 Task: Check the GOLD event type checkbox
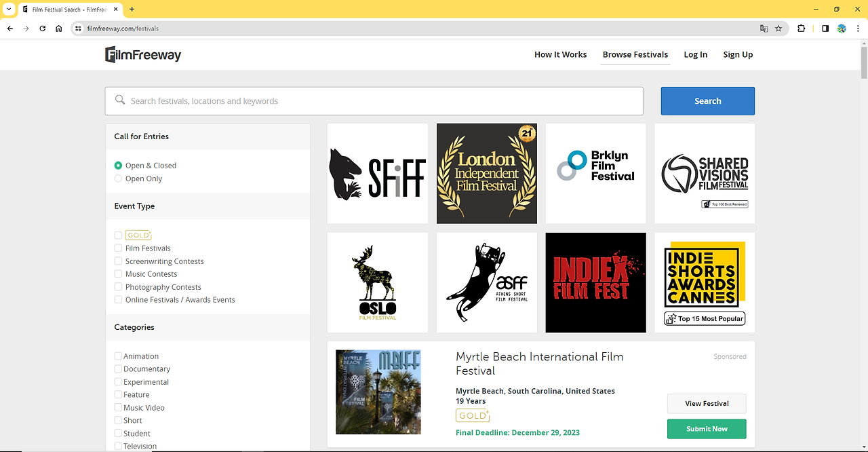pyautogui.click(x=119, y=236)
